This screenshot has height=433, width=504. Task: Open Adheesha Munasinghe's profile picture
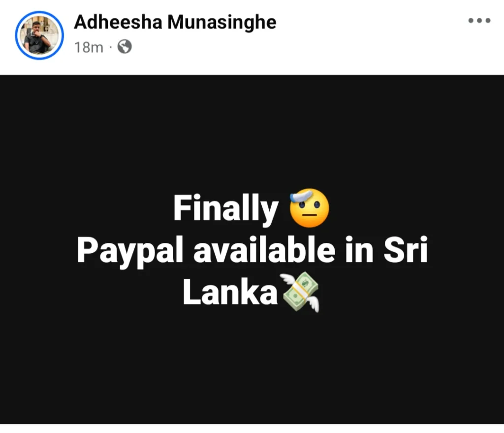39,35
